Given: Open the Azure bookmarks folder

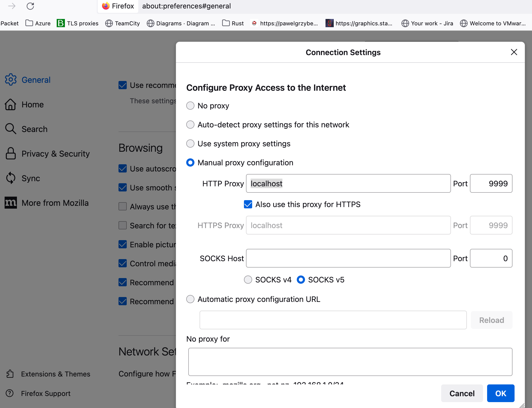Looking at the screenshot, I should tap(38, 23).
